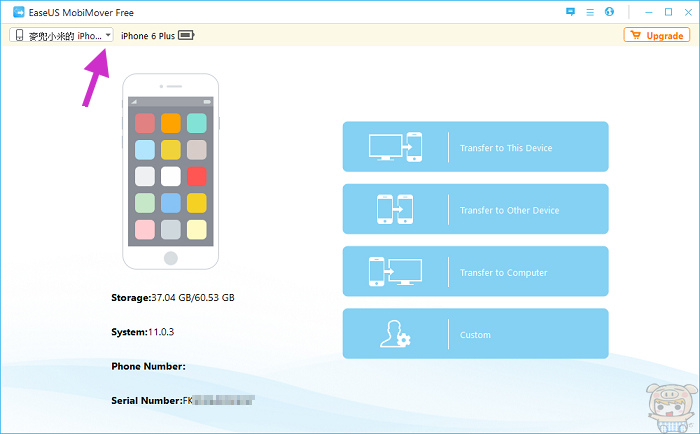Click the Phone Number label
Screen dimensions: 700x434
(x=148, y=367)
